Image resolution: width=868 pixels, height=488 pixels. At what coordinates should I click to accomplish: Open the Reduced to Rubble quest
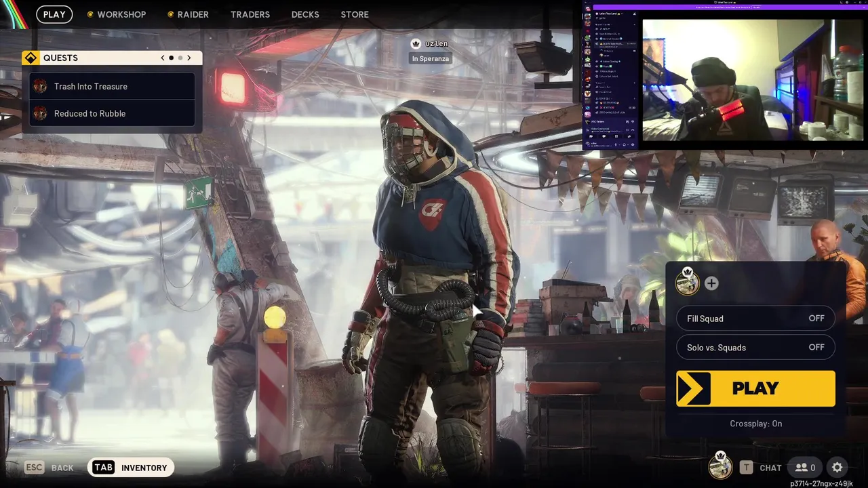coord(112,113)
